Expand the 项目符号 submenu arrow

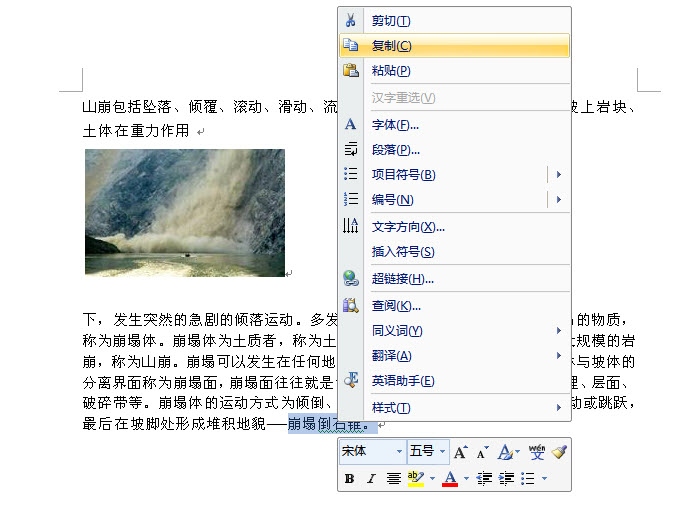(559, 175)
